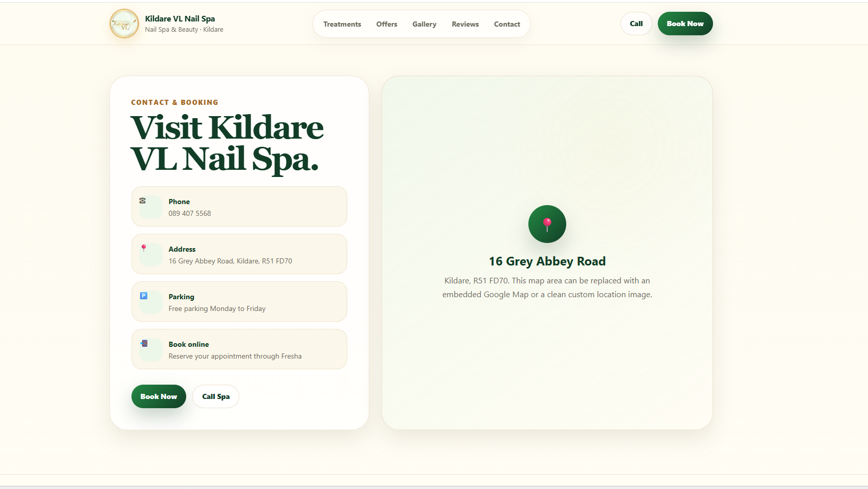Click 'Reserve your appointment through Fresha' text
This screenshot has height=489, width=868.
click(x=235, y=356)
